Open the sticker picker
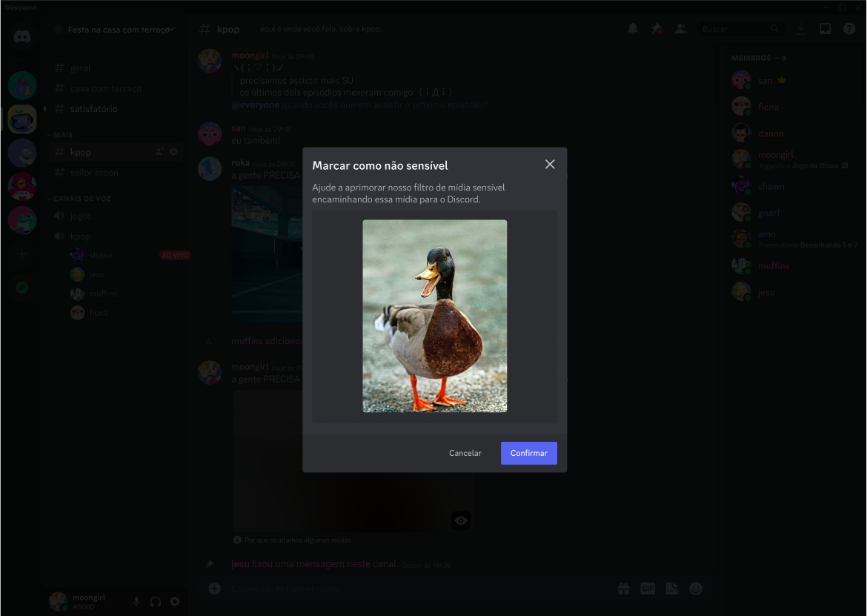This screenshot has width=867, height=616. (671, 588)
